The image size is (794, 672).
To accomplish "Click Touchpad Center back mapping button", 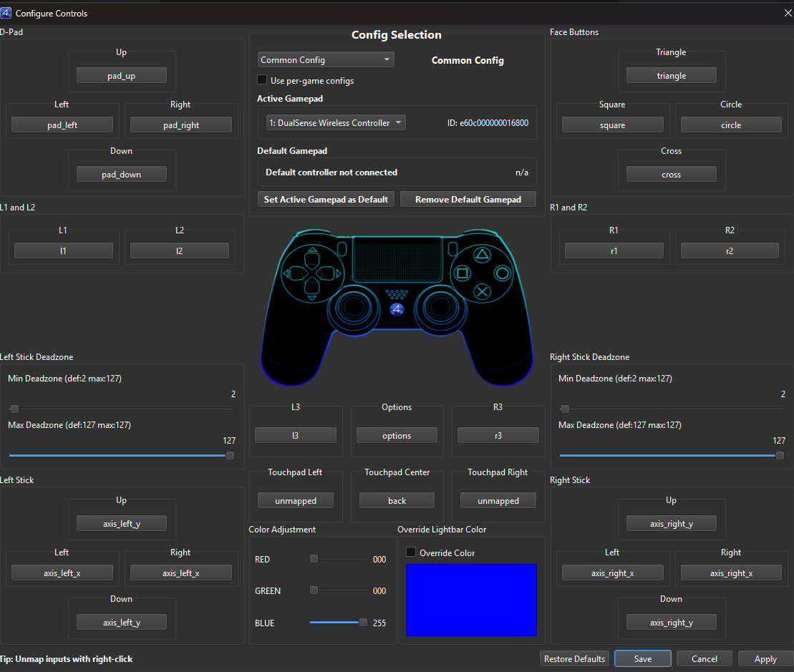I will [397, 500].
